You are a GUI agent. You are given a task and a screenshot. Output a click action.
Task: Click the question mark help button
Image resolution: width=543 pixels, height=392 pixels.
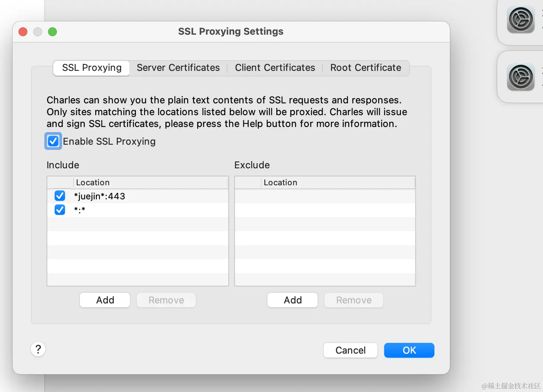38,349
